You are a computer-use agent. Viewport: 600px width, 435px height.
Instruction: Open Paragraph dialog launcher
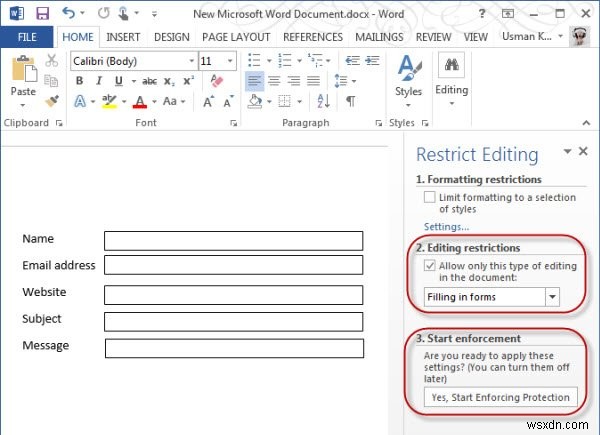378,123
